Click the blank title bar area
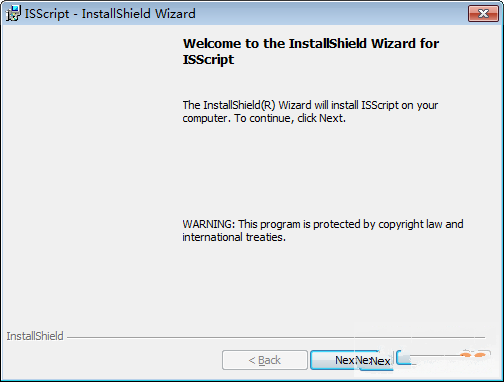The height and width of the screenshot is (382, 504). [x=330, y=13]
